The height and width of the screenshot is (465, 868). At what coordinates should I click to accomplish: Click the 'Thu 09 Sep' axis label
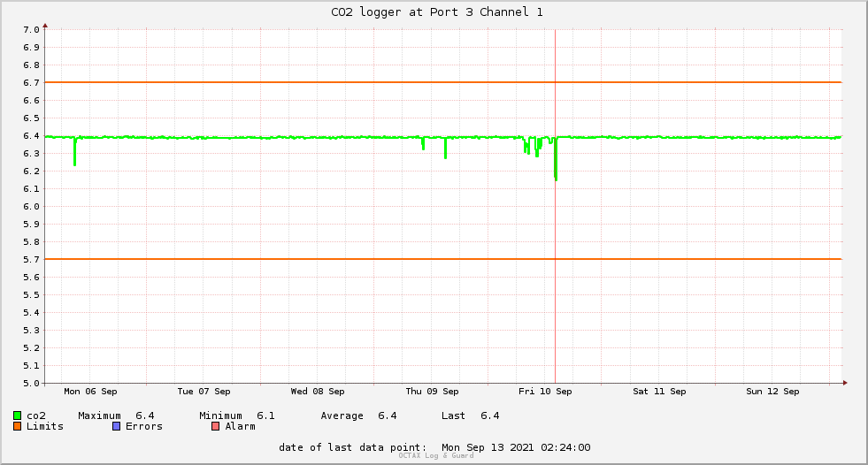coord(432,392)
